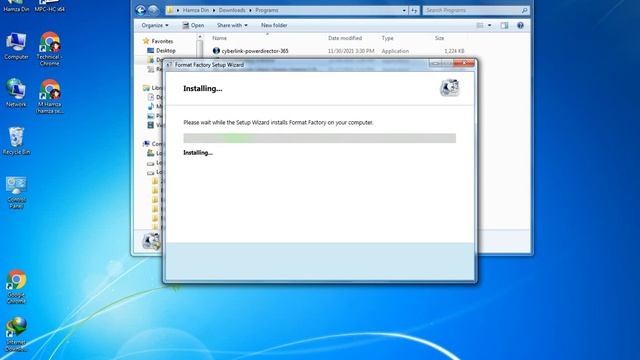Open the Recycle Bin
640x360 pixels.
[16, 141]
